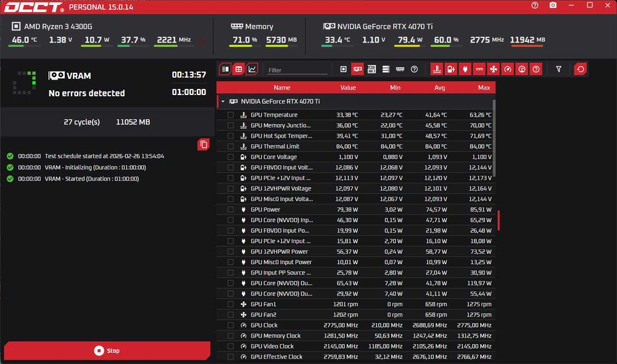The image size is (617, 364).
Task: Toggle the fan sensor type filter
Action: [x=494, y=69]
